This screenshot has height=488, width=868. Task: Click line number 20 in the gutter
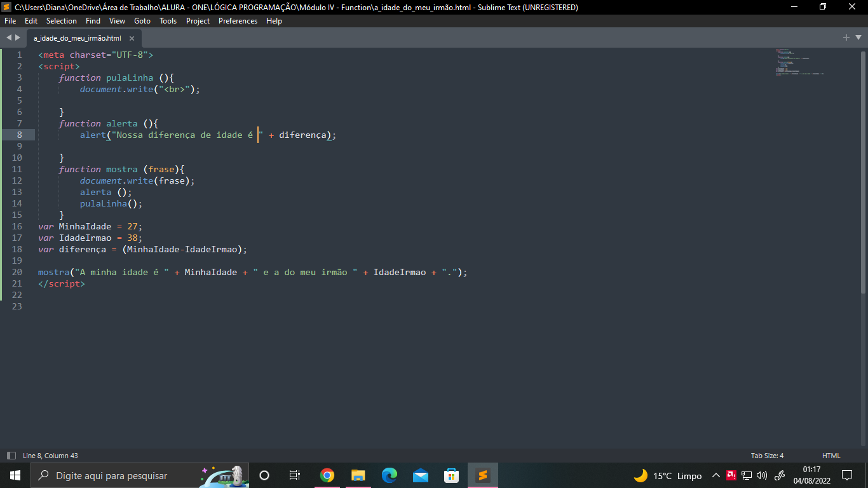point(17,272)
